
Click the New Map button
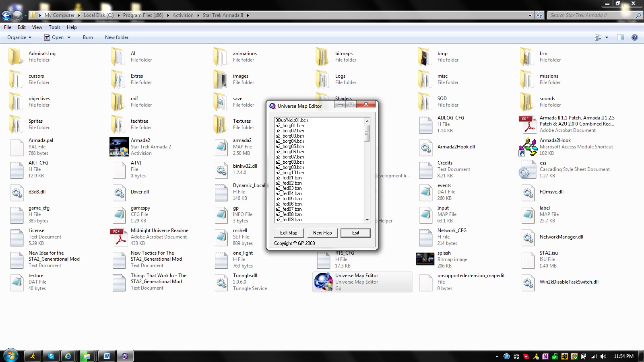pos(322,233)
